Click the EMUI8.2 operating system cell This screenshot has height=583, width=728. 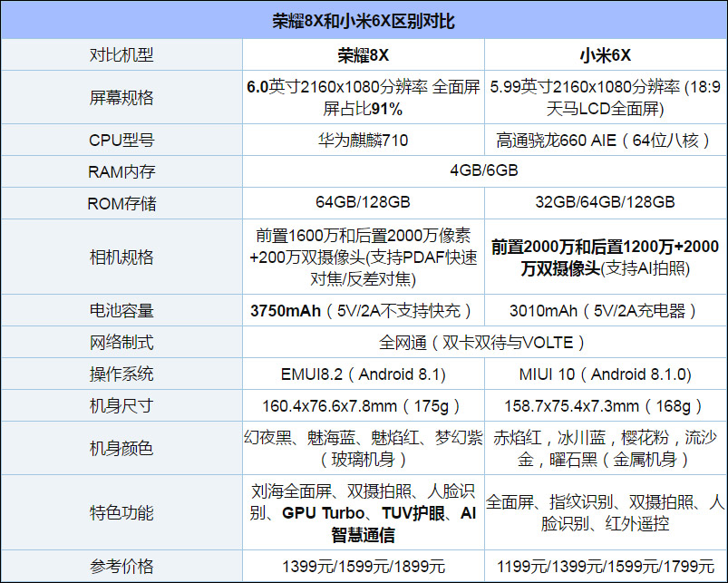click(363, 374)
